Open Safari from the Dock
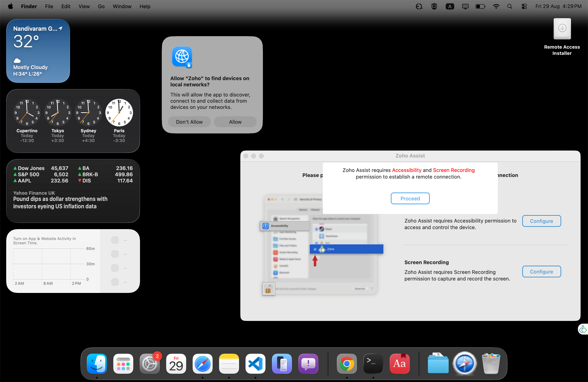Image resolution: width=588 pixels, height=382 pixels. click(x=202, y=364)
